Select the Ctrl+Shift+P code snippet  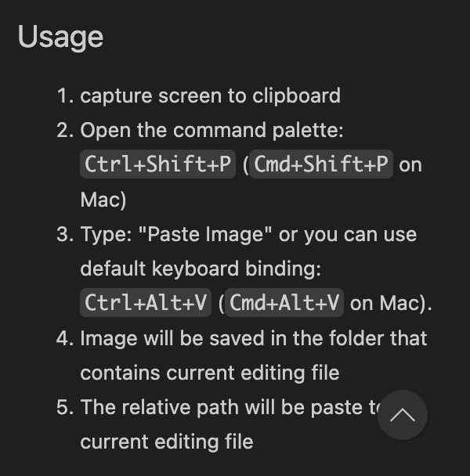click(157, 164)
